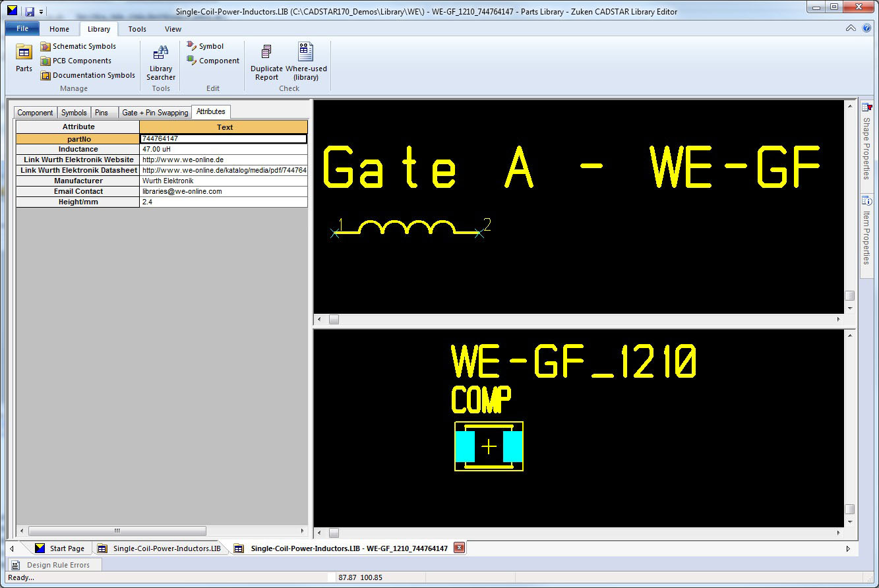
Task: Run the Where-used (library) check
Action: click(x=306, y=62)
